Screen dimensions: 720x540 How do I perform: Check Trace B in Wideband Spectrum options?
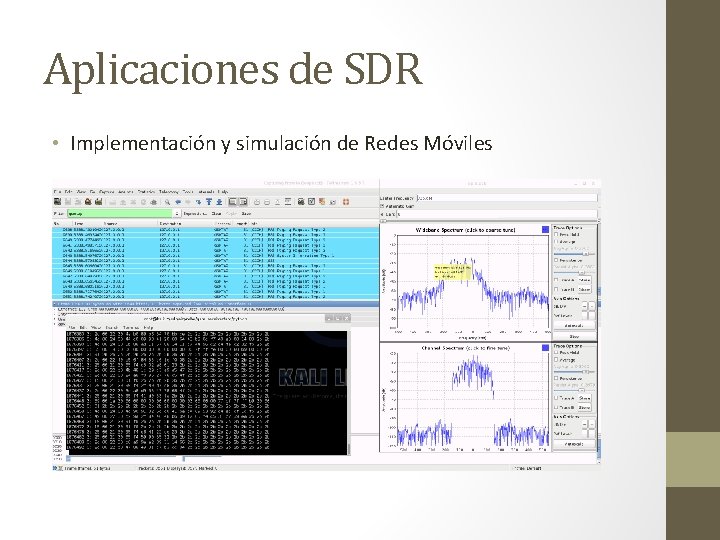click(x=556, y=289)
